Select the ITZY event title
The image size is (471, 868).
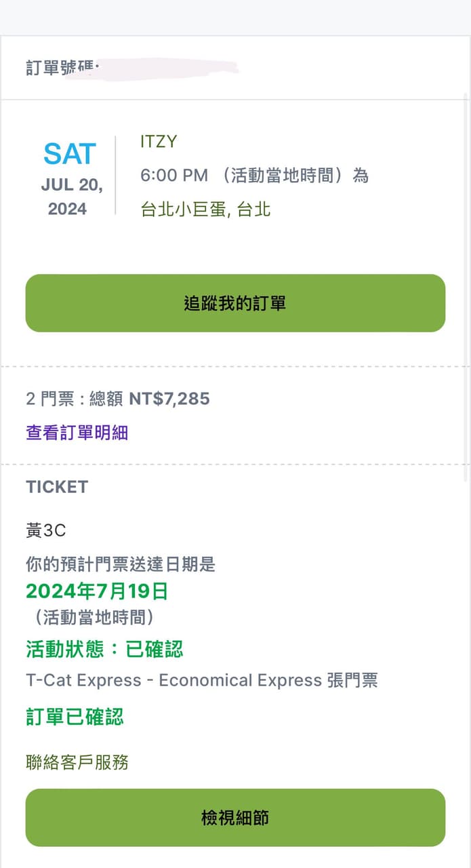point(159,142)
